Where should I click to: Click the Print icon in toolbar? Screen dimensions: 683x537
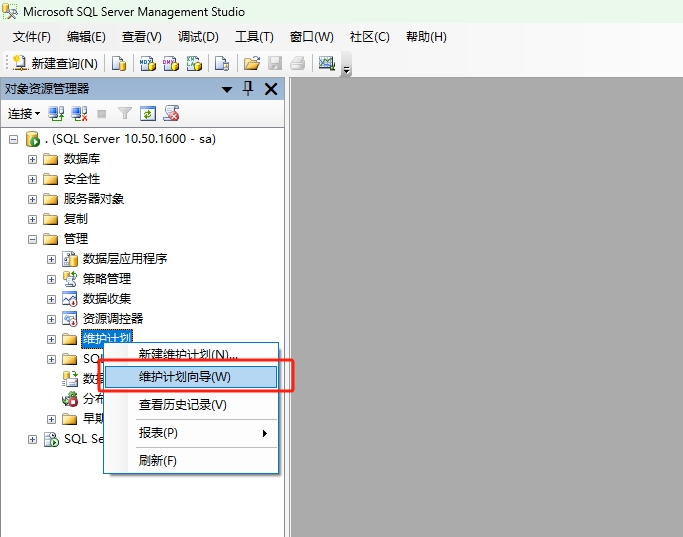(x=298, y=64)
